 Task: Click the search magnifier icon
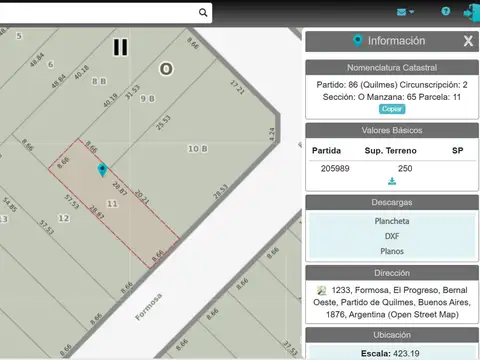click(x=203, y=13)
